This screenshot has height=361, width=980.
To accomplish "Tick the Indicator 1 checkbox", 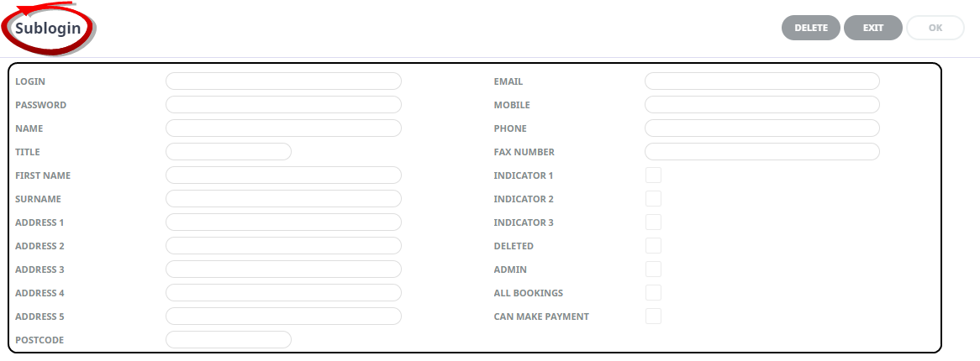I will pos(653,175).
